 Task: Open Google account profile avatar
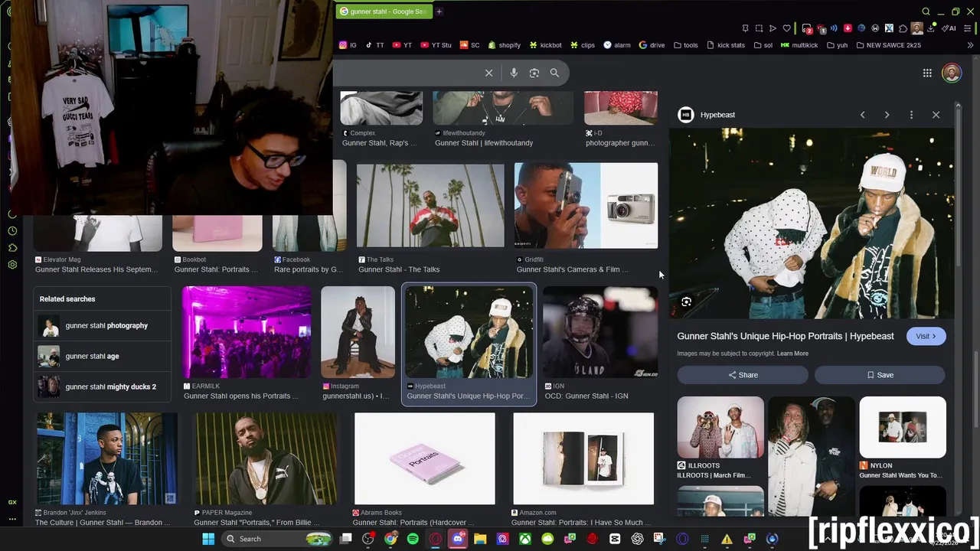click(x=952, y=73)
